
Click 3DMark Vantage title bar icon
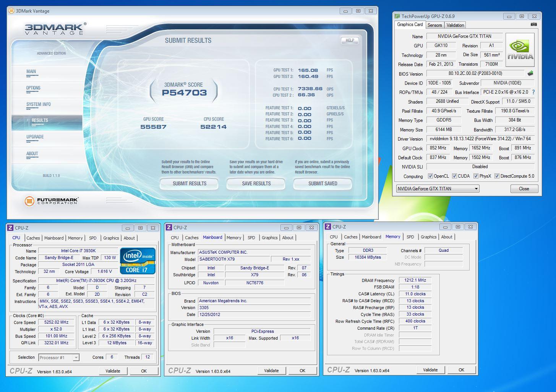(11, 11)
